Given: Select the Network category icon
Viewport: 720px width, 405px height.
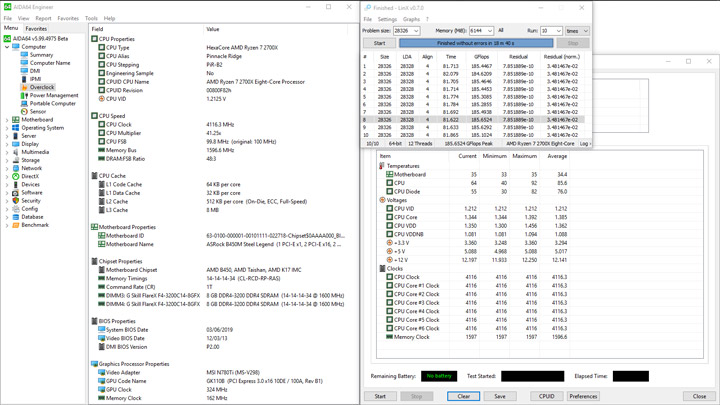Looking at the screenshot, I should pyautogui.click(x=16, y=168).
